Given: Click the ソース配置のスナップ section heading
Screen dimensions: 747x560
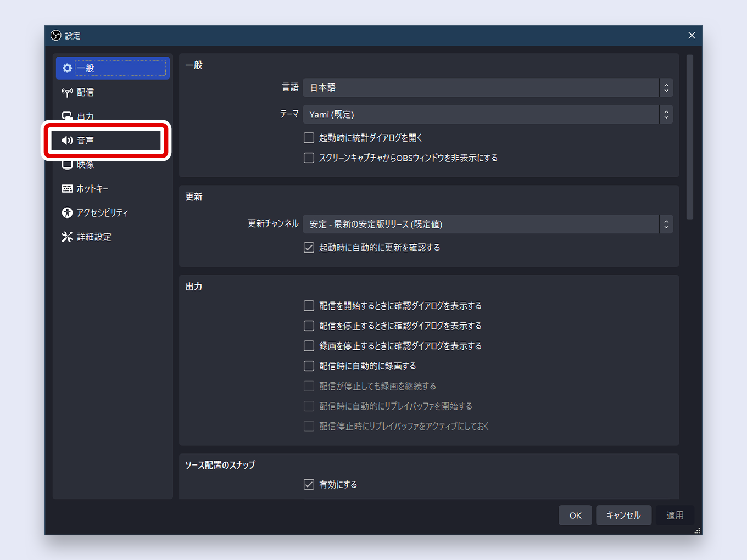Looking at the screenshot, I should tap(220, 465).
